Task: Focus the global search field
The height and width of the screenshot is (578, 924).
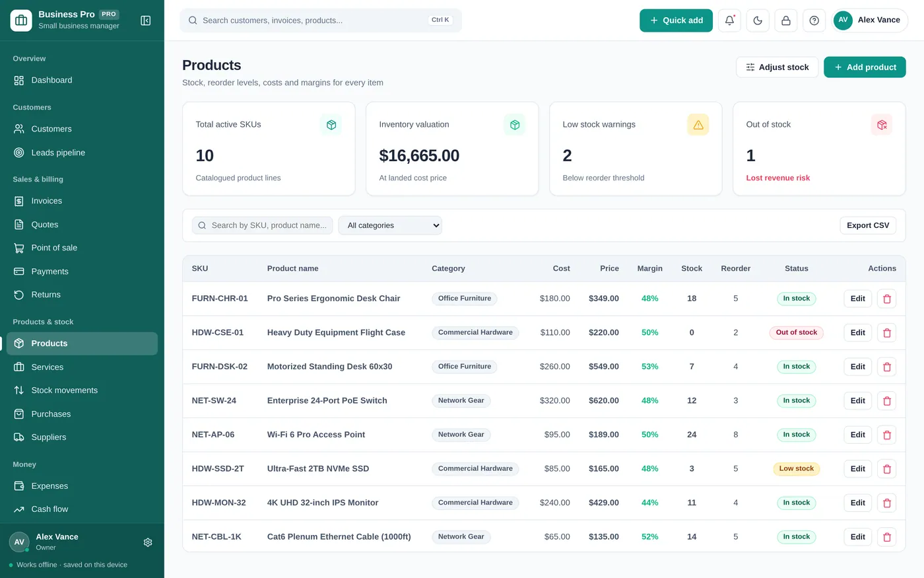Action: coord(321,20)
